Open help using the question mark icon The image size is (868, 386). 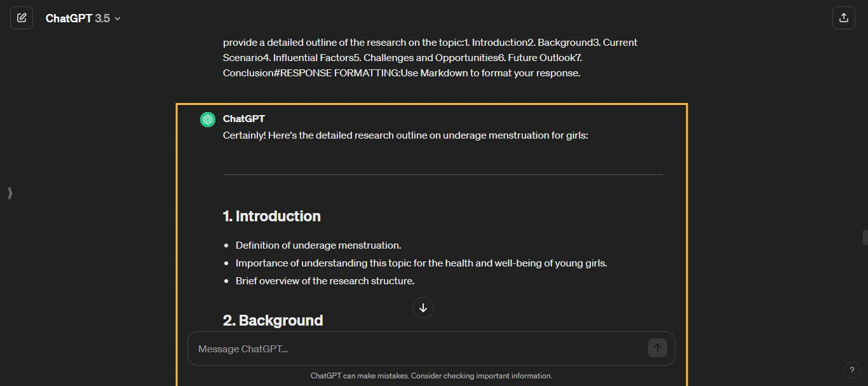click(852, 369)
